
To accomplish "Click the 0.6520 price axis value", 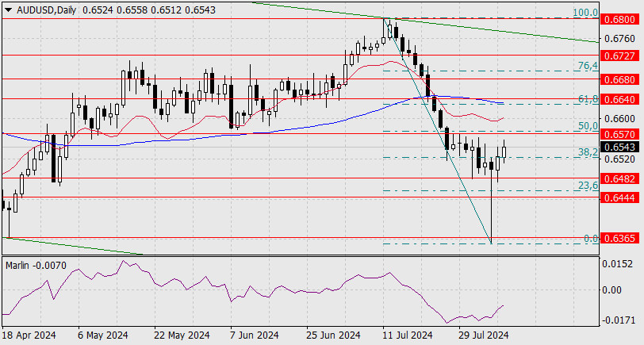I will point(619,159).
